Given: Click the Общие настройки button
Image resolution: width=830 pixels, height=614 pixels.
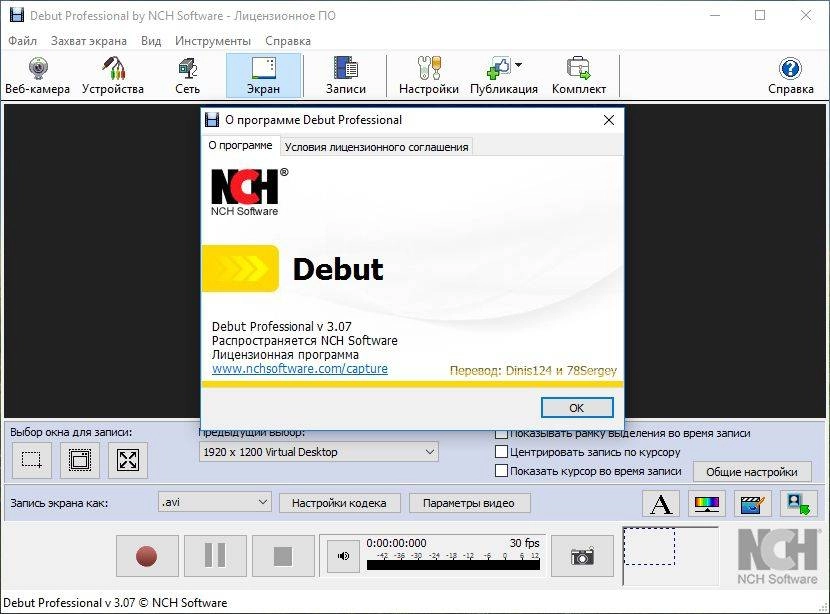Looking at the screenshot, I should coord(752,472).
